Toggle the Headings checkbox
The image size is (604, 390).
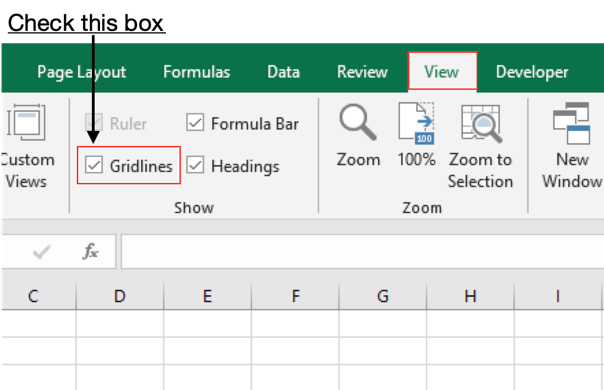(x=195, y=165)
